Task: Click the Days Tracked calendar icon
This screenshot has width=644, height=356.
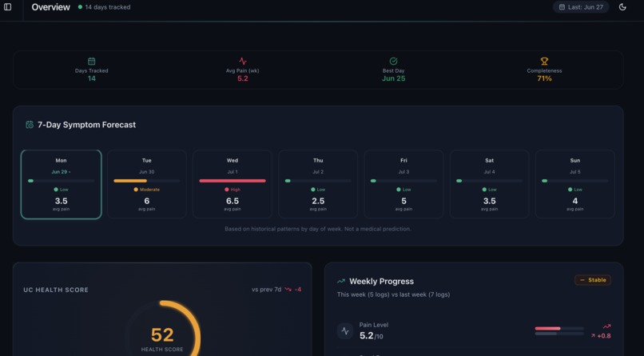Action: click(92, 62)
